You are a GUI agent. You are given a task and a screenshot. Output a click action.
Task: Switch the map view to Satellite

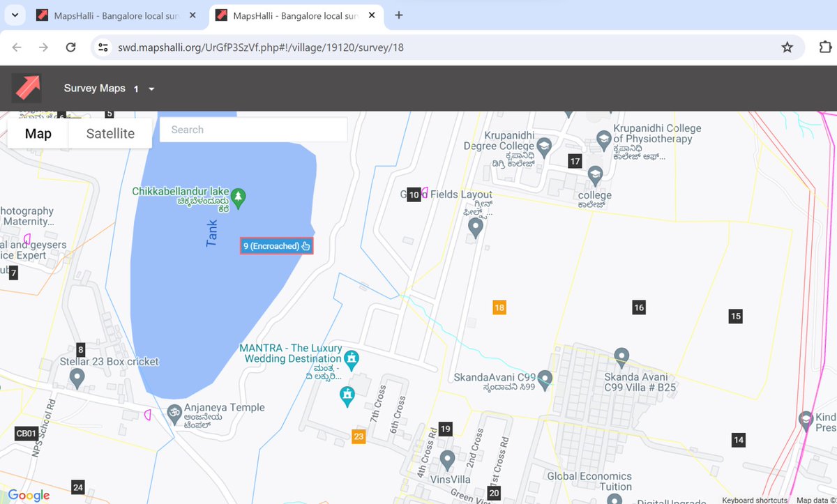(110, 133)
